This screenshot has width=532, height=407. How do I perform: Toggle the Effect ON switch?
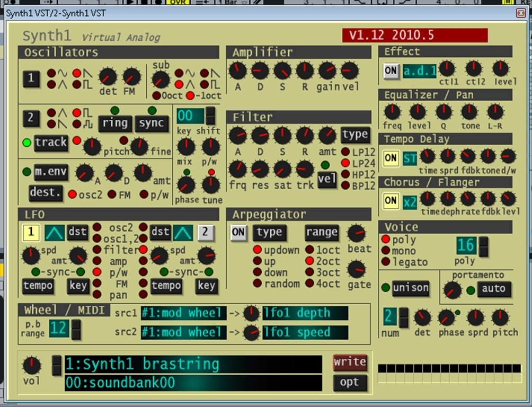pyautogui.click(x=391, y=72)
